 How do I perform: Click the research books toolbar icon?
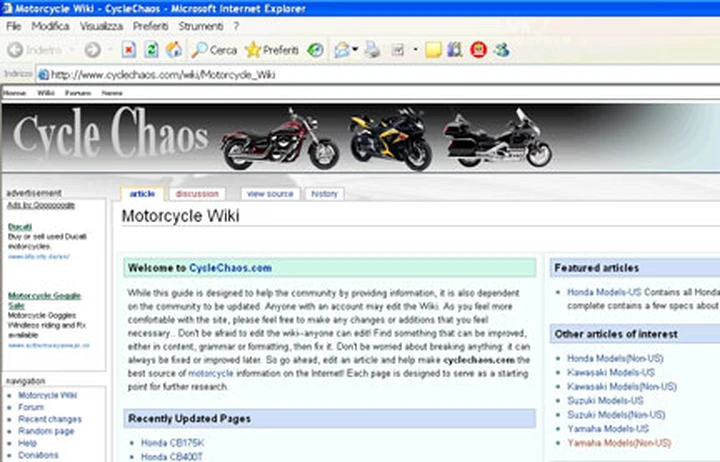(x=455, y=50)
